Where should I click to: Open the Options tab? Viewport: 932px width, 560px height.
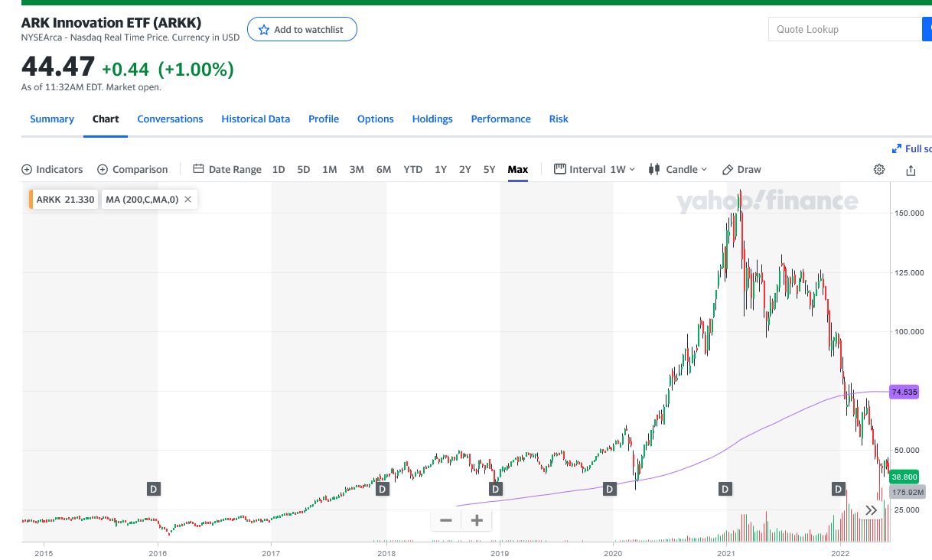coord(376,119)
